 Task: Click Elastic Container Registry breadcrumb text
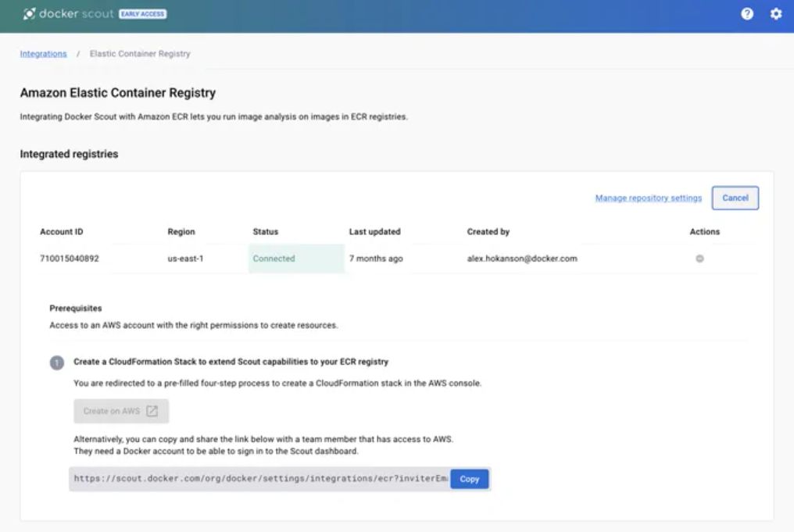click(140, 54)
